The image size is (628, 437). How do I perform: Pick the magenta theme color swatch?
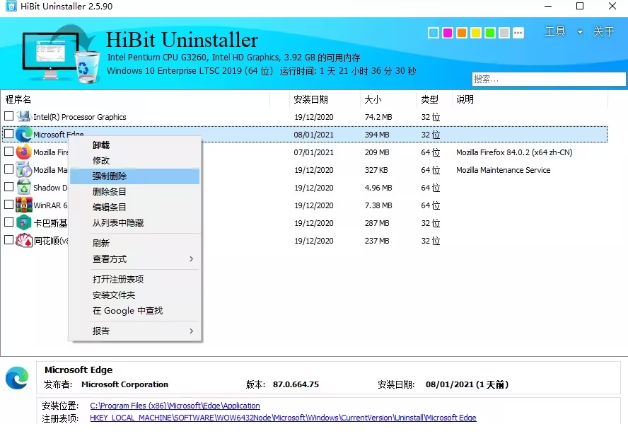coord(448,33)
